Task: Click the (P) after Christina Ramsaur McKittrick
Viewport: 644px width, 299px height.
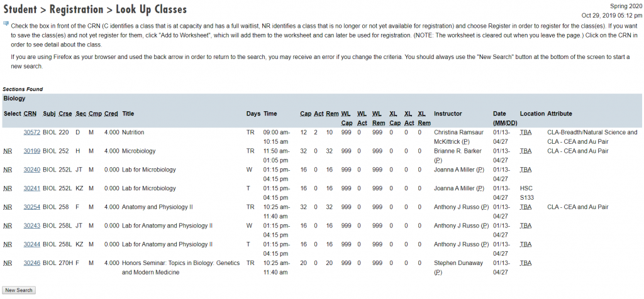Action: [465, 142]
